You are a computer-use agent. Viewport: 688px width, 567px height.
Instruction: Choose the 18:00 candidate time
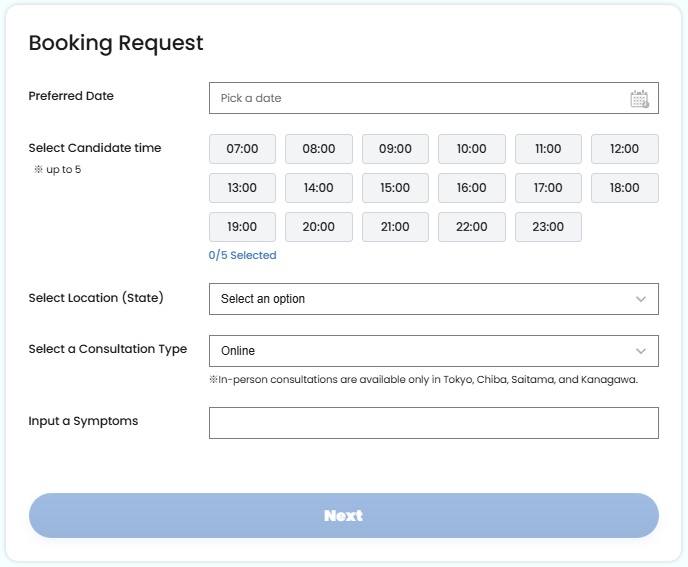624,188
